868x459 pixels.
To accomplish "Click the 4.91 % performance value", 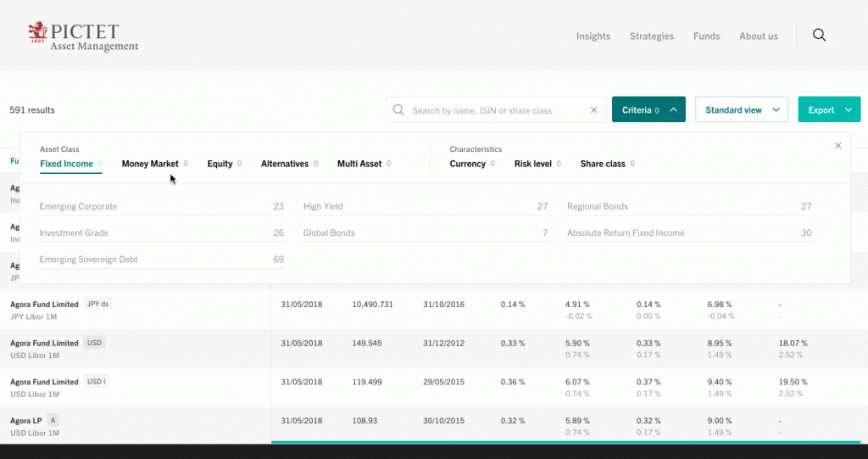I will [x=577, y=305].
